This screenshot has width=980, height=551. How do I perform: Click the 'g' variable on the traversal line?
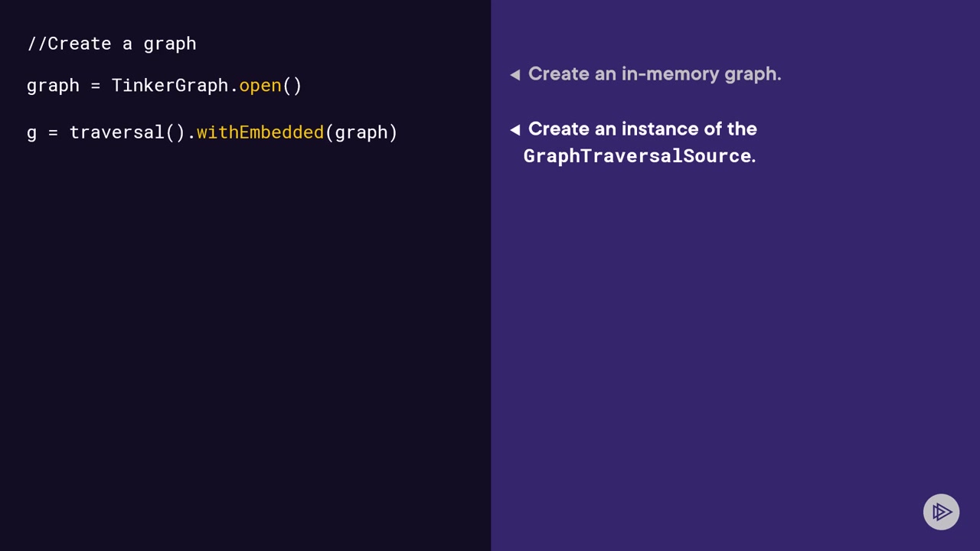(31, 132)
